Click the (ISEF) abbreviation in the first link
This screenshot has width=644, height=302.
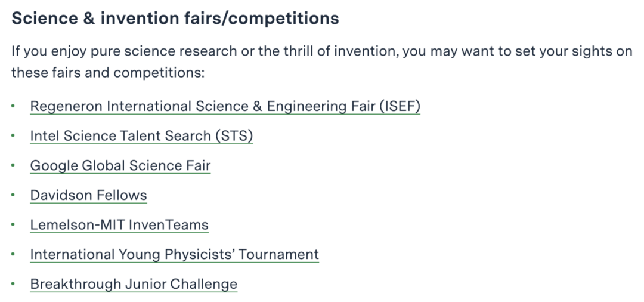pos(400,106)
